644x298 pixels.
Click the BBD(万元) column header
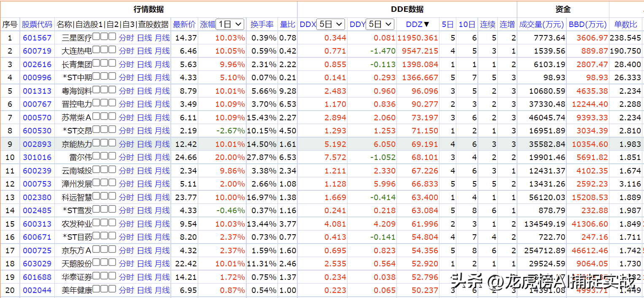click(587, 24)
